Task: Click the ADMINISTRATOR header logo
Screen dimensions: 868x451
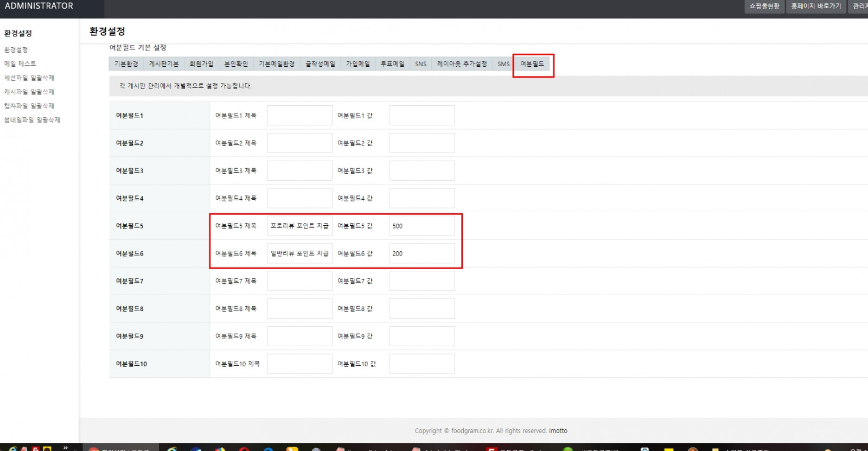Action: tap(39, 7)
